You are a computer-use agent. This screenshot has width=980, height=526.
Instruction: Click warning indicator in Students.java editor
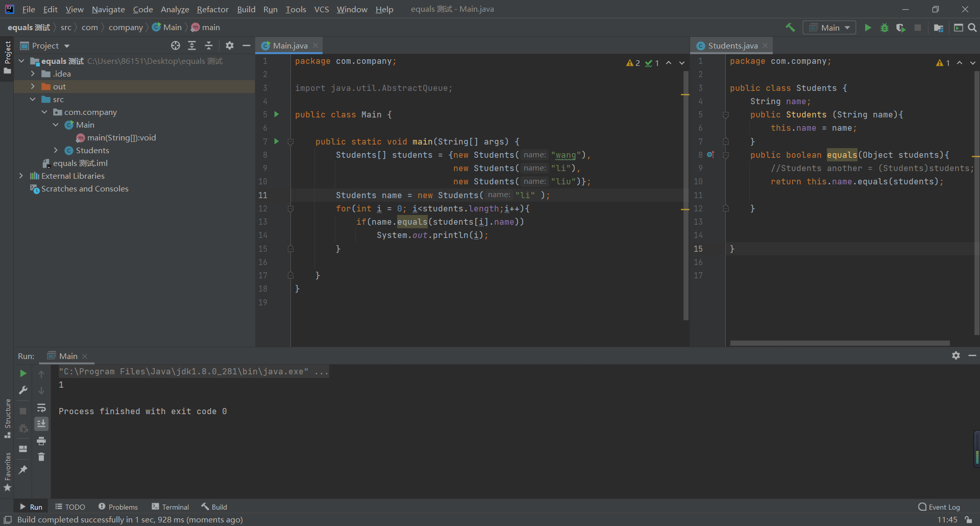click(943, 63)
